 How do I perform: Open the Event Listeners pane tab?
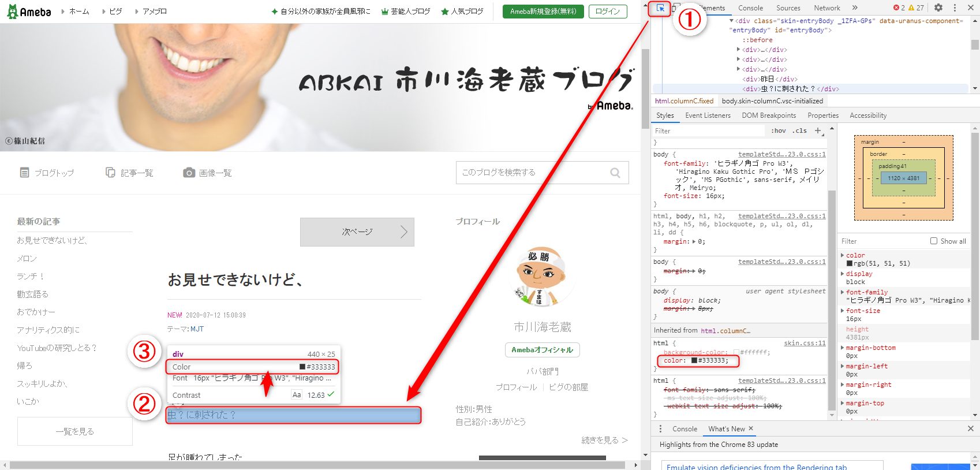pyautogui.click(x=708, y=115)
